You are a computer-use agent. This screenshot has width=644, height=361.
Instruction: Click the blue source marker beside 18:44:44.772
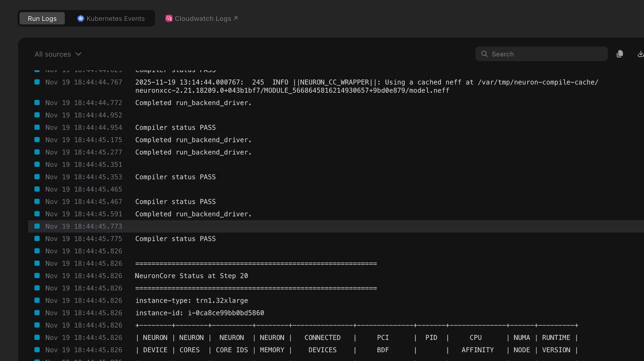click(x=37, y=103)
